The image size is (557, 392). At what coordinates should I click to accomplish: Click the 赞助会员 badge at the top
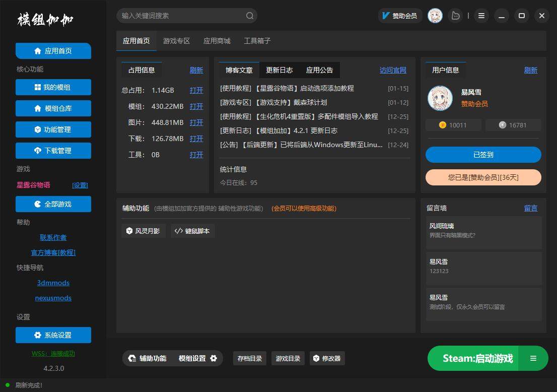point(400,16)
